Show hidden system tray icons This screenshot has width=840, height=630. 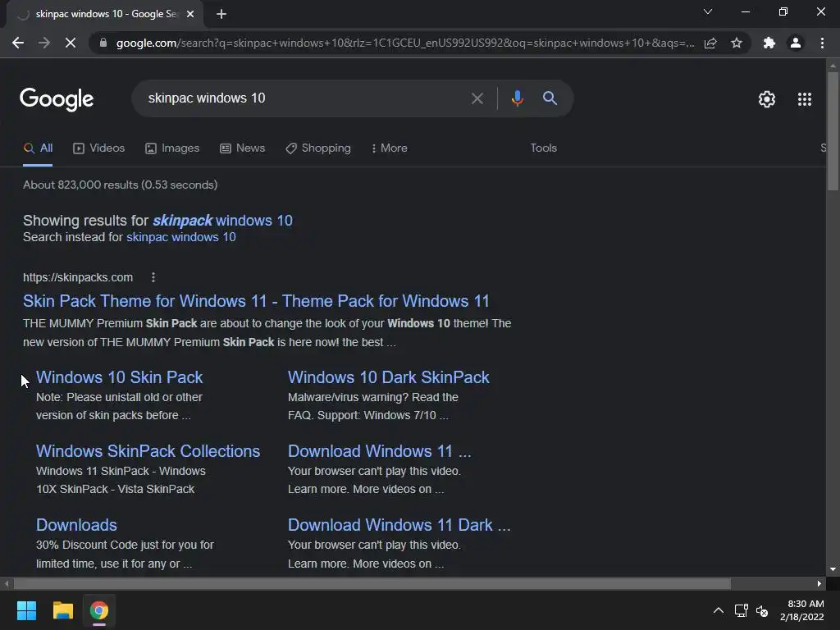point(719,610)
